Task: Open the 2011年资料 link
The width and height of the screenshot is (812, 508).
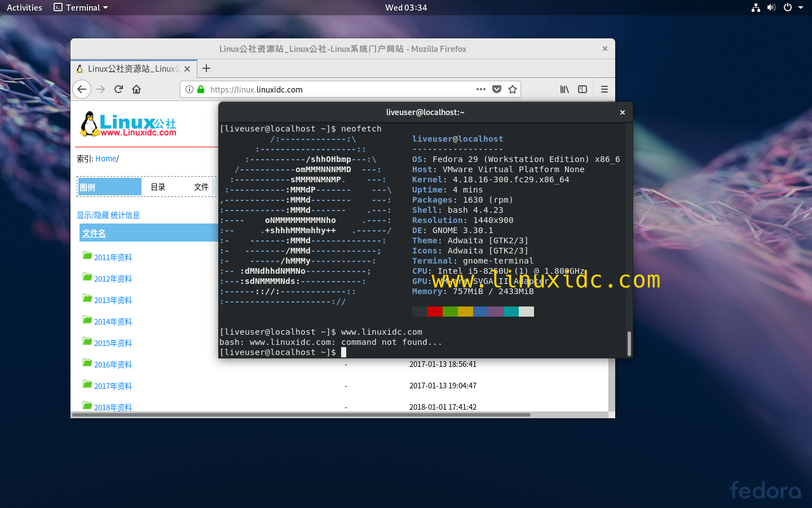Action: pyautogui.click(x=113, y=257)
